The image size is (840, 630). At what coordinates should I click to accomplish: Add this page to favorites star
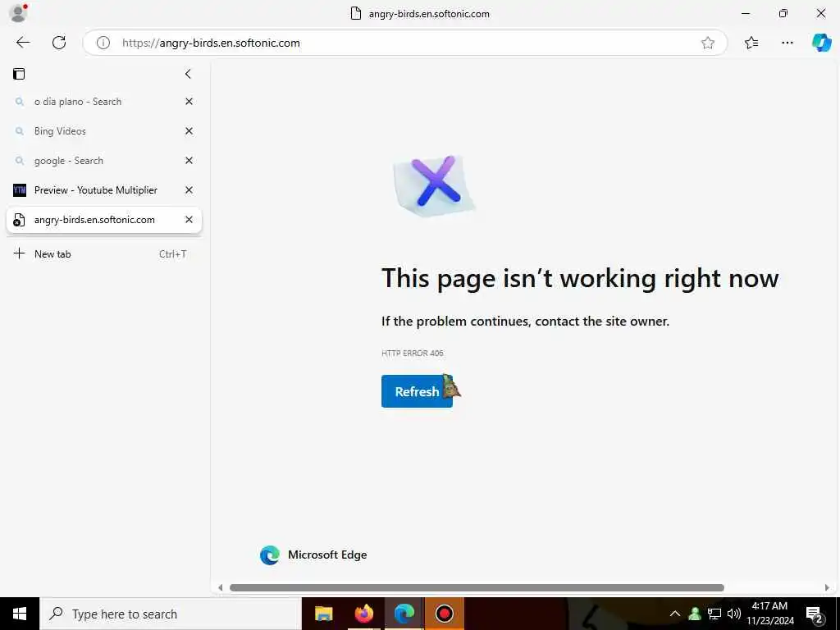pos(708,43)
